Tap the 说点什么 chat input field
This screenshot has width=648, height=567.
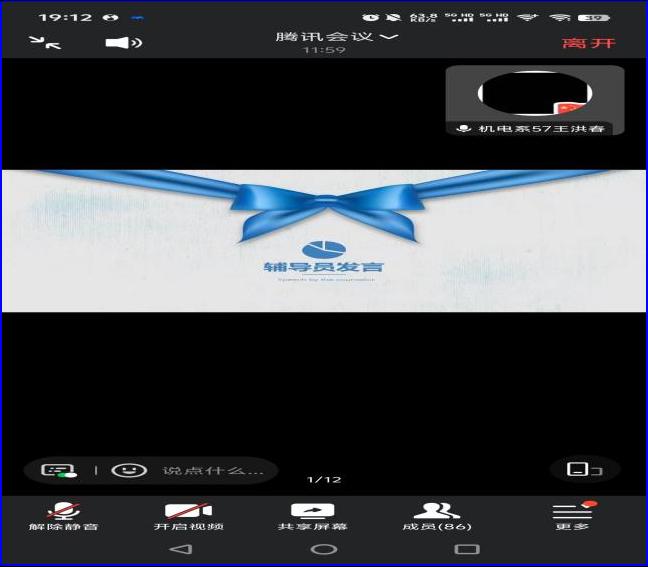(212, 470)
